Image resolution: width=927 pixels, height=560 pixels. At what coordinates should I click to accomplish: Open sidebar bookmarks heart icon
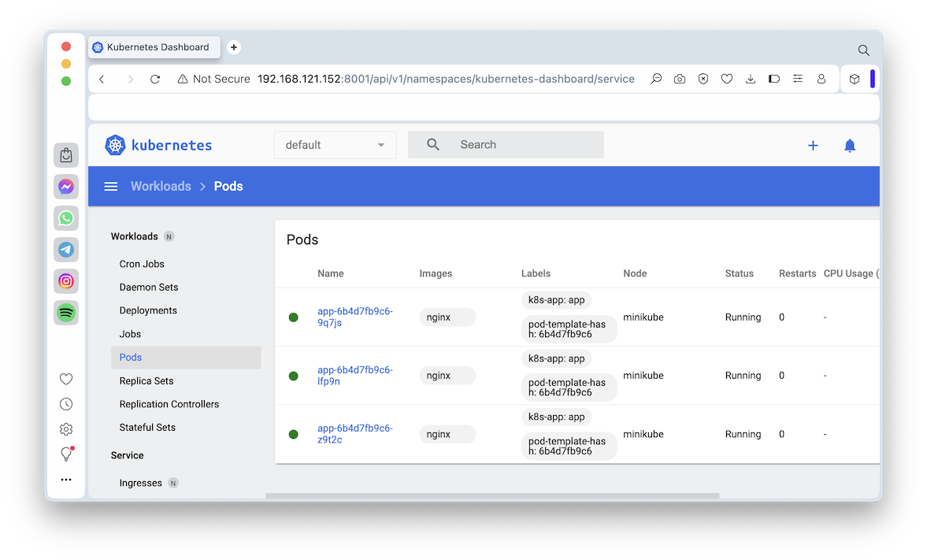(66, 379)
